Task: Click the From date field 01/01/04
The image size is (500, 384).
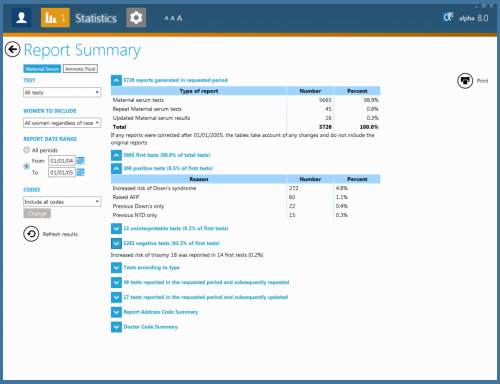Action: (x=62, y=161)
